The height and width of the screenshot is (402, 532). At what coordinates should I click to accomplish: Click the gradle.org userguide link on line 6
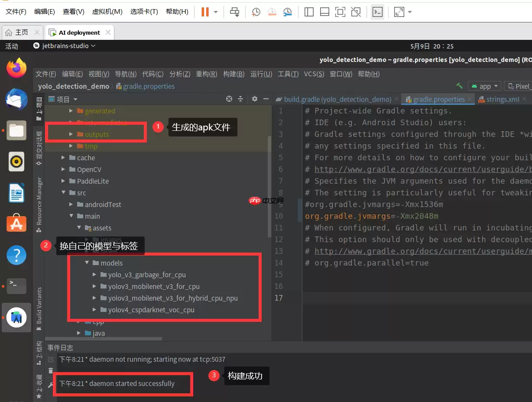click(423, 169)
